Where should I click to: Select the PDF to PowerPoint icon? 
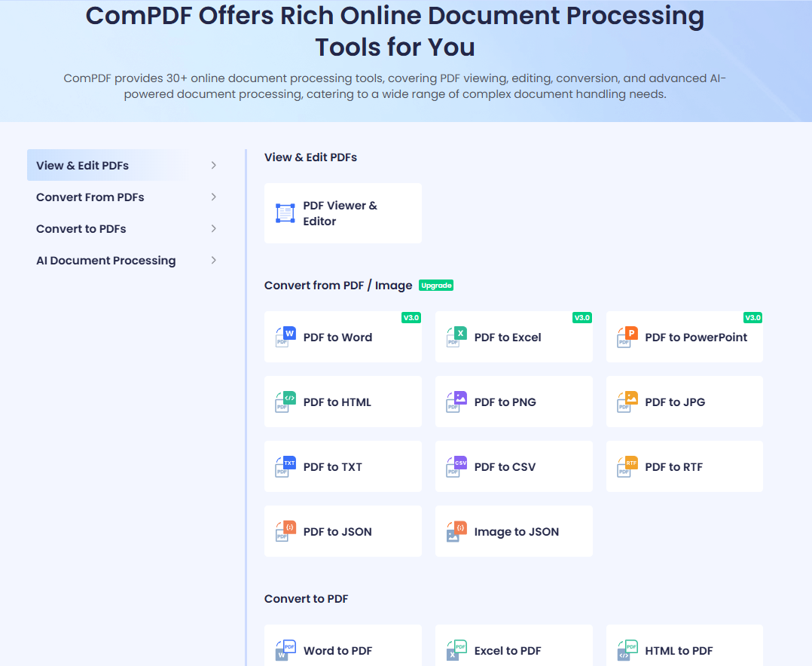(x=626, y=337)
